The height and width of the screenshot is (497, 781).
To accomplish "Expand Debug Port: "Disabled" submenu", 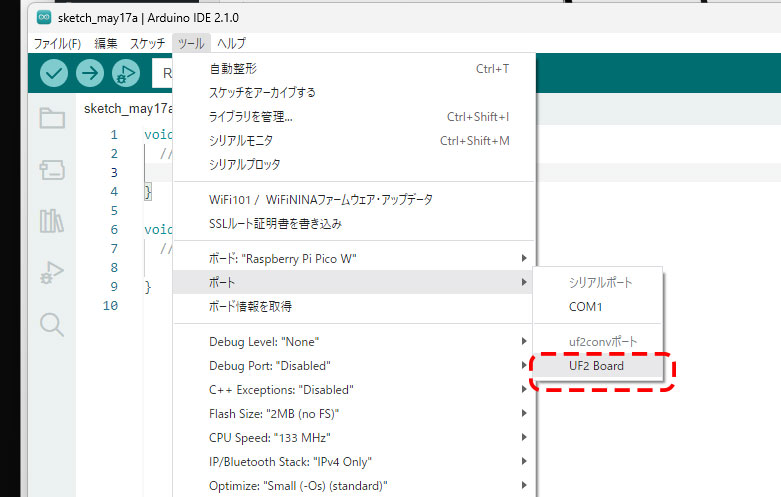I will [354, 366].
